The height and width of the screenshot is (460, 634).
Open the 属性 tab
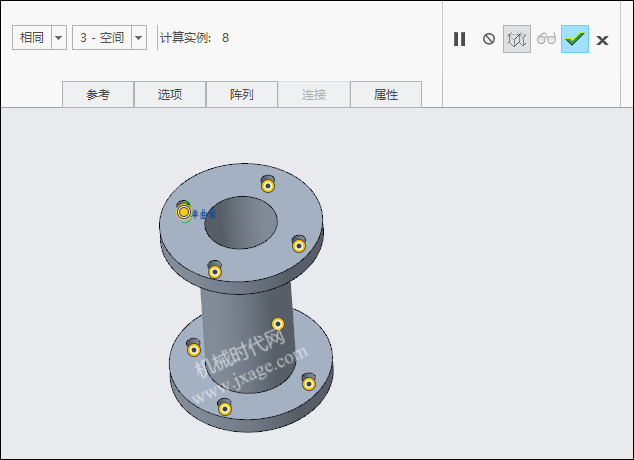[x=386, y=95]
